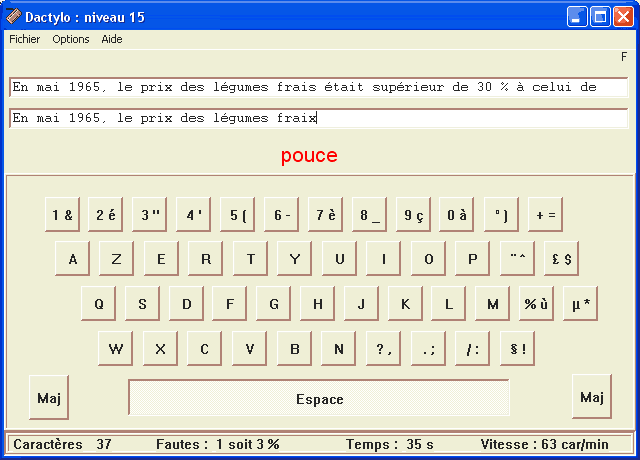
Task: Click the X key
Action: pyautogui.click(x=161, y=349)
